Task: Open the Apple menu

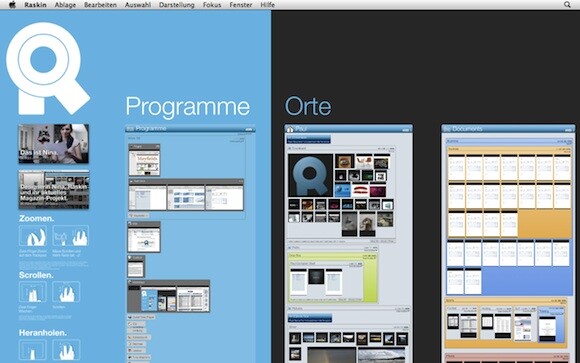Action: (12, 5)
